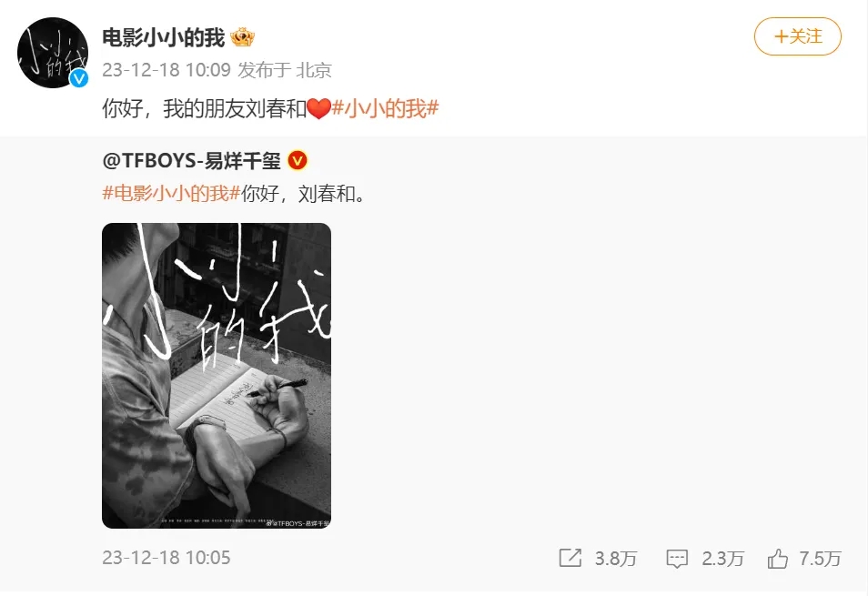Screen dimensions: 868x596
Task: Open the #电影小小的我# hashtag link
Action: pos(171,194)
